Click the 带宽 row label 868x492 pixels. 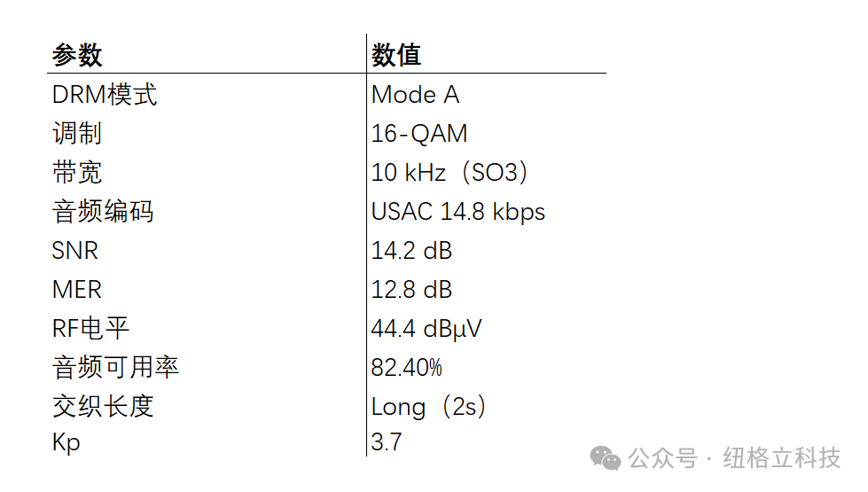tap(77, 172)
